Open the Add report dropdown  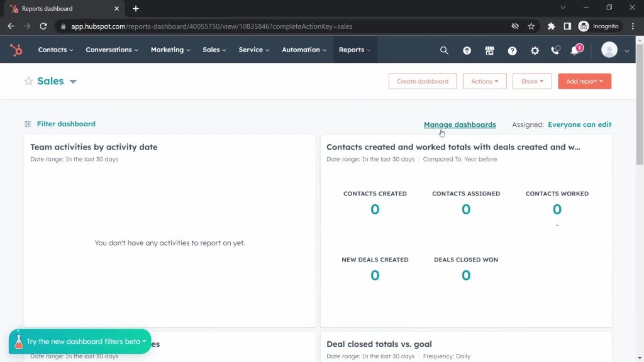(x=584, y=81)
